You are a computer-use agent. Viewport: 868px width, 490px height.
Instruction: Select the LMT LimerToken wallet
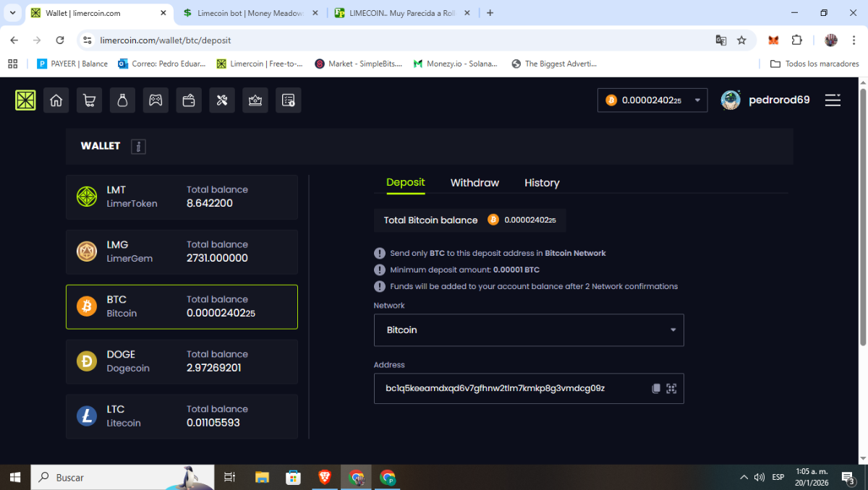coord(182,197)
